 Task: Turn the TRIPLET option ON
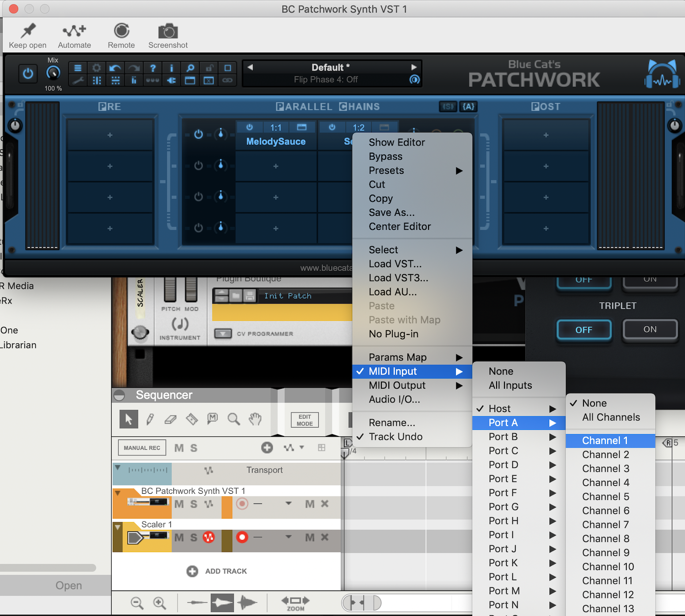coord(650,330)
